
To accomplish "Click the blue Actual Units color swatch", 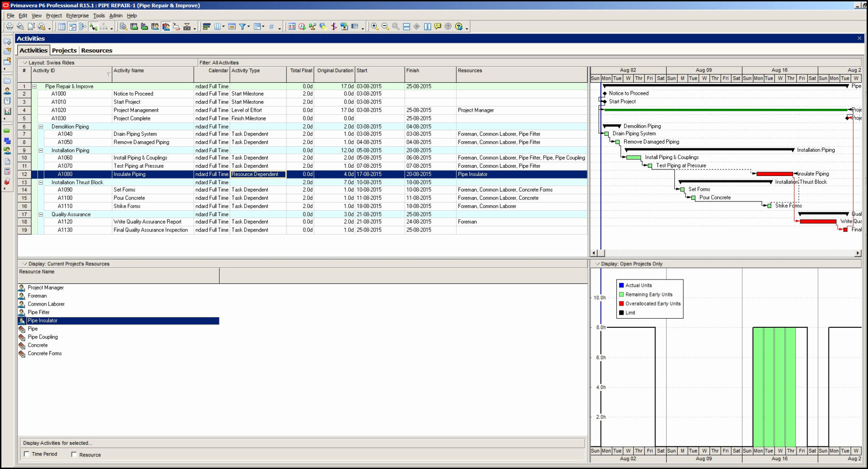I will [621, 285].
